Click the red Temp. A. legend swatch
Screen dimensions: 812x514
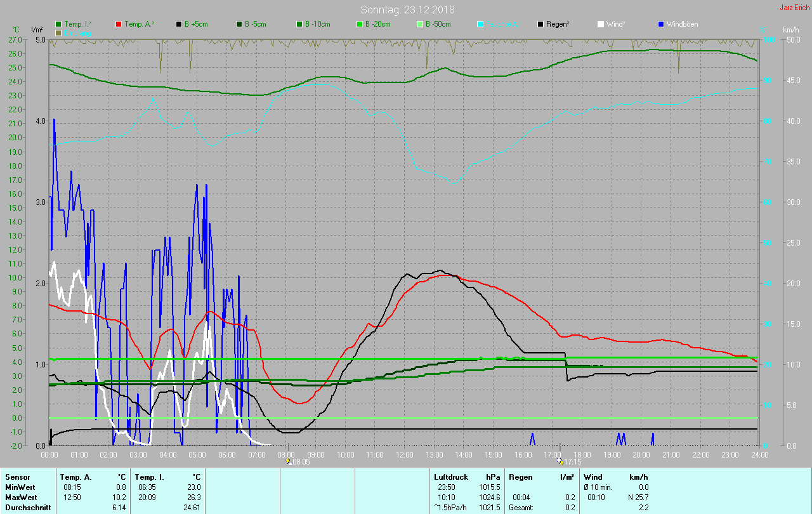click(119, 24)
